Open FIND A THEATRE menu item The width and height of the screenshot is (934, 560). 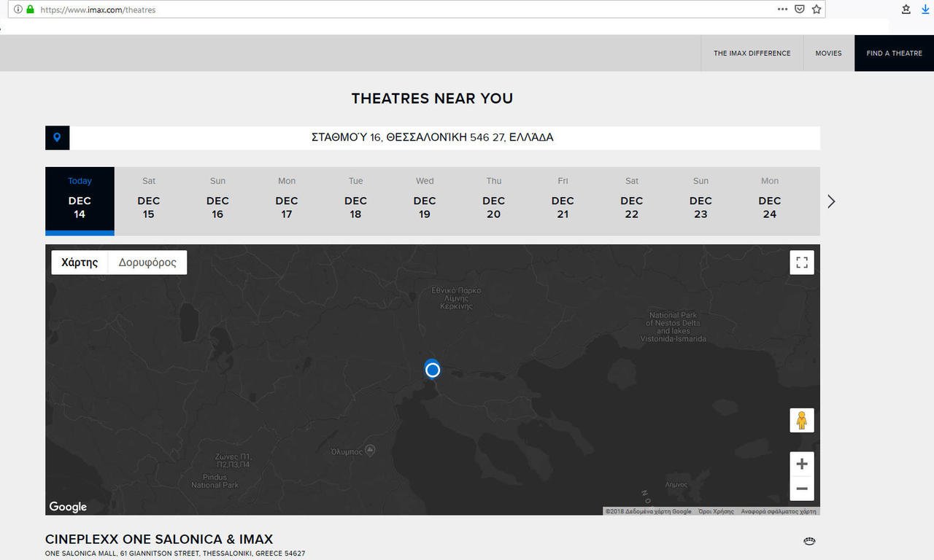pyautogui.click(x=894, y=53)
